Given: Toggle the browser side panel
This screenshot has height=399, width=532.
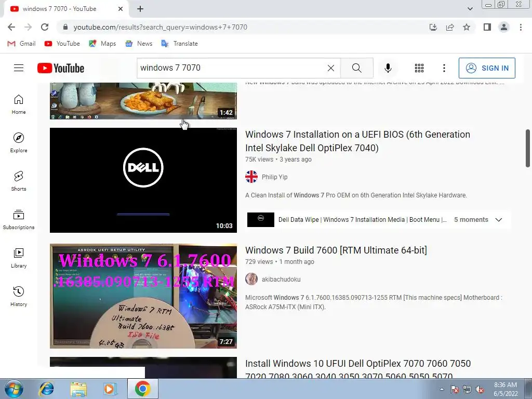Looking at the screenshot, I should 487,27.
